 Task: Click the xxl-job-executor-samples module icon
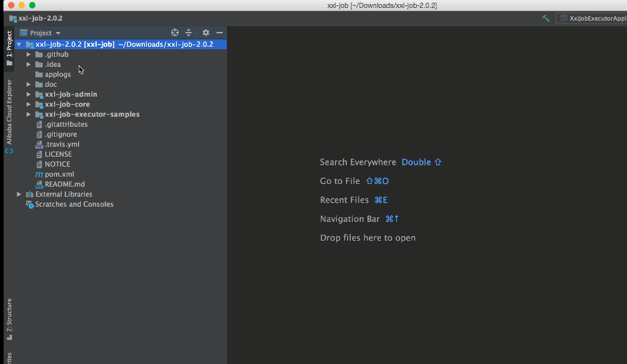(39, 115)
